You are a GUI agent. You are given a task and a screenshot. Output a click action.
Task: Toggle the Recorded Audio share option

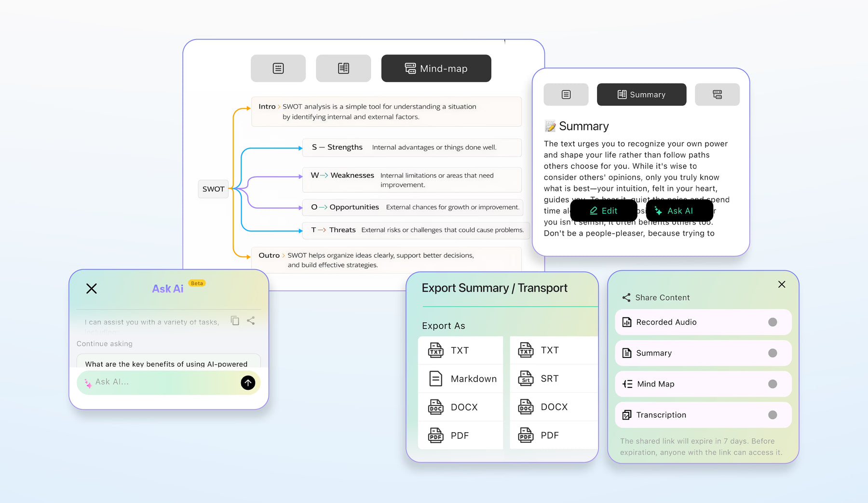pyautogui.click(x=772, y=322)
